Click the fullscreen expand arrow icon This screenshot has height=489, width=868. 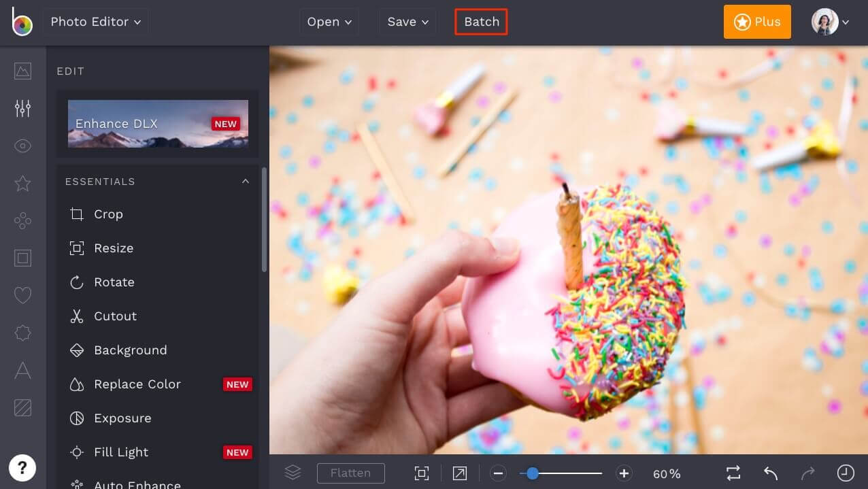(460, 473)
